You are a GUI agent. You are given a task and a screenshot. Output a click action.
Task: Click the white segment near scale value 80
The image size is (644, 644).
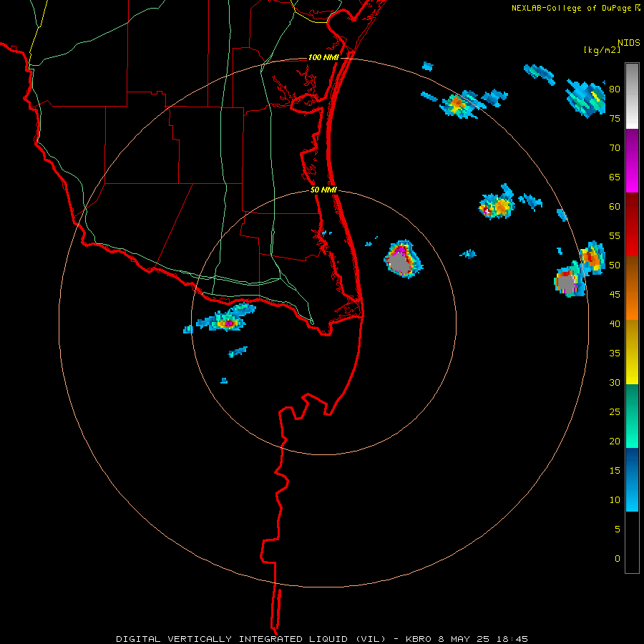pyautogui.click(x=632, y=96)
